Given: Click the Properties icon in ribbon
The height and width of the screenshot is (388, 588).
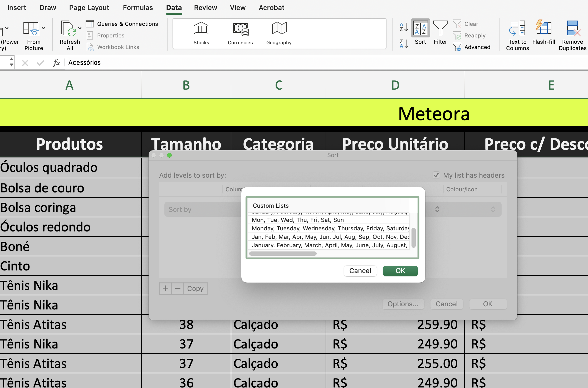Looking at the screenshot, I should (x=90, y=35).
